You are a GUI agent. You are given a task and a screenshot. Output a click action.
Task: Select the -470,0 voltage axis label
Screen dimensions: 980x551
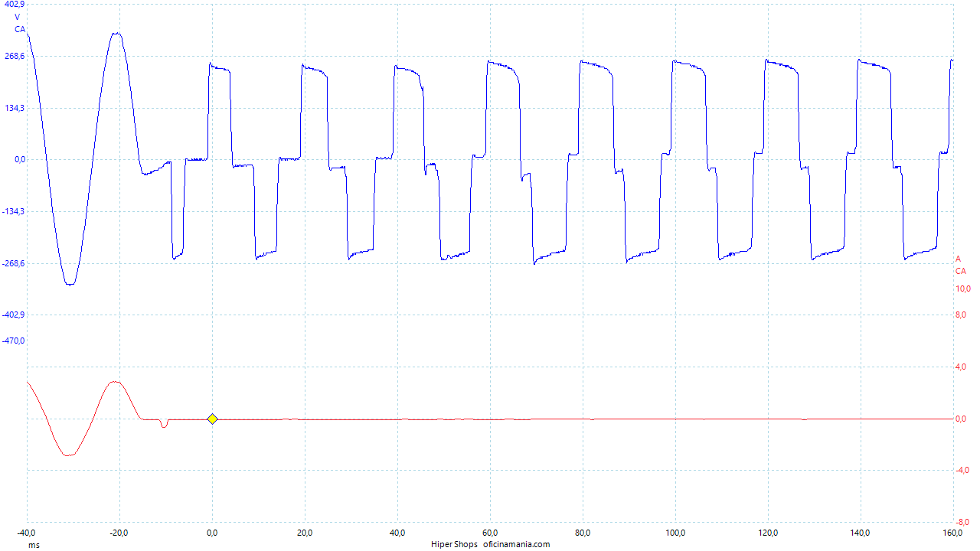click(x=13, y=341)
